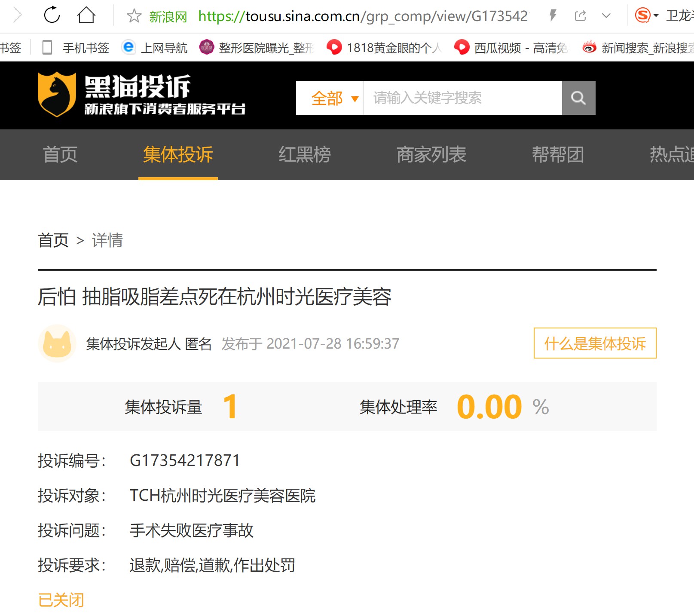The height and width of the screenshot is (616, 694).
Task: Open 1818黄金眼 bookmark
Action: pyautogui.click(x=384, y=48)
